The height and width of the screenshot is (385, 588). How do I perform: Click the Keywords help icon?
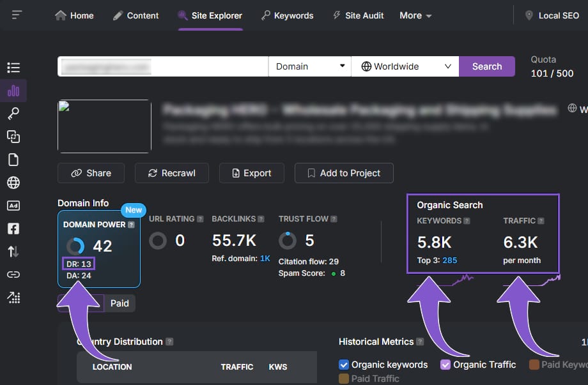coord(467,221)
